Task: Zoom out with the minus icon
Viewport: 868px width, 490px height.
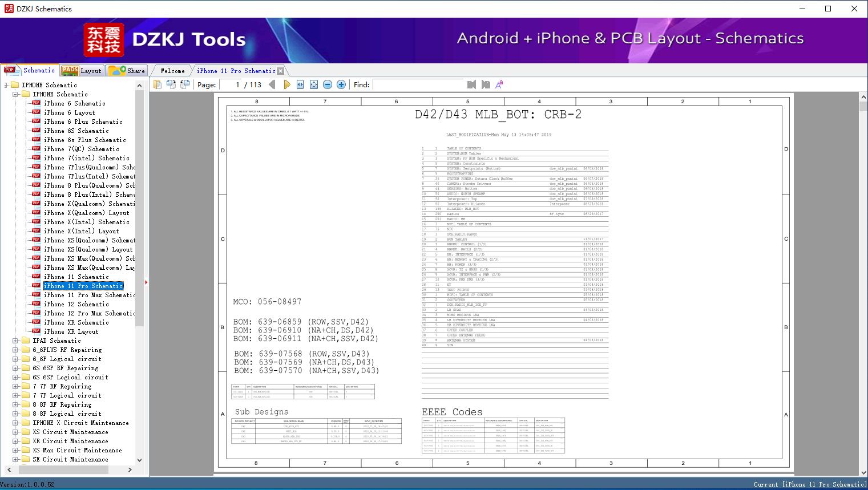Action: pyautogui.click(x=328, y=84)
